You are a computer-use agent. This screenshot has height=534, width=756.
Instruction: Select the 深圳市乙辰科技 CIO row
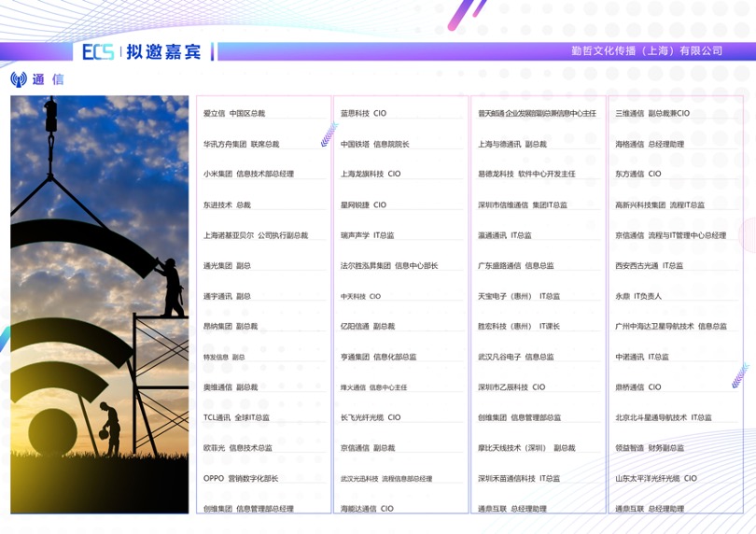(511, 386)
